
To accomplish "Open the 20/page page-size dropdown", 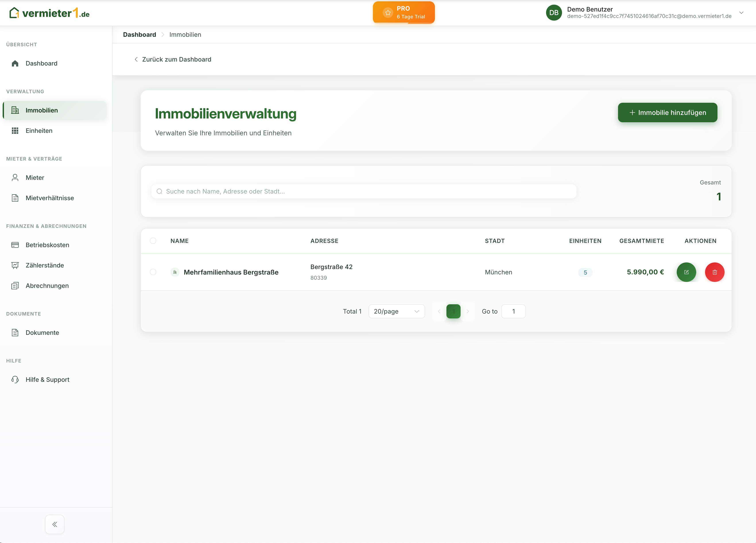I will click(x=396, y=311).
